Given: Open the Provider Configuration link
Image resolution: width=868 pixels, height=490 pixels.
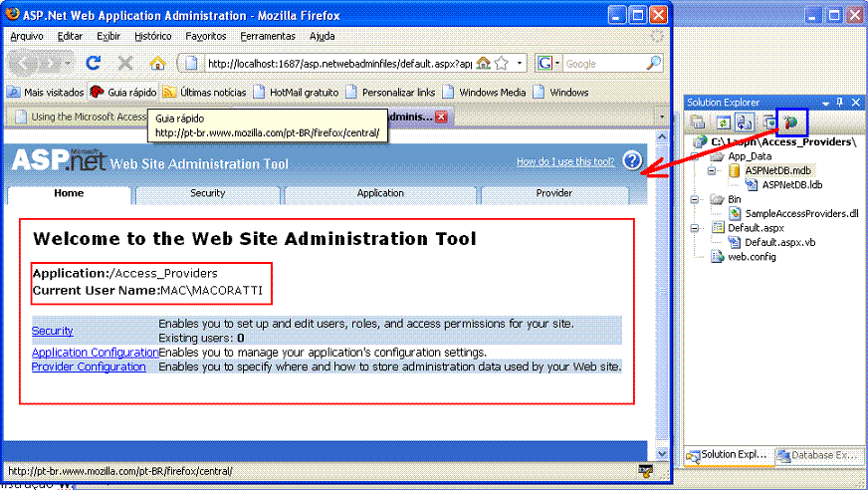Looking at the screenshot, I should coord(89,367).
